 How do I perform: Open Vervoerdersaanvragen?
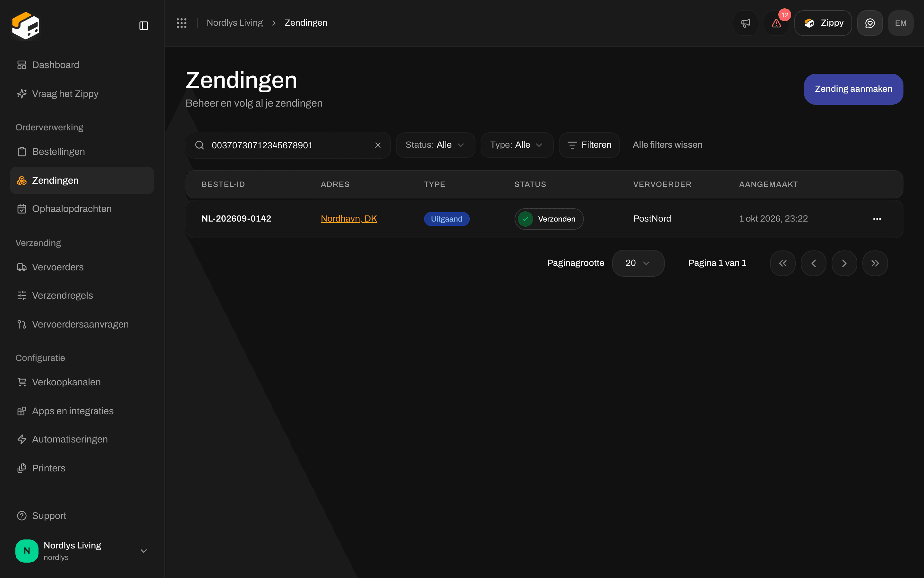(x=82, y=324)
